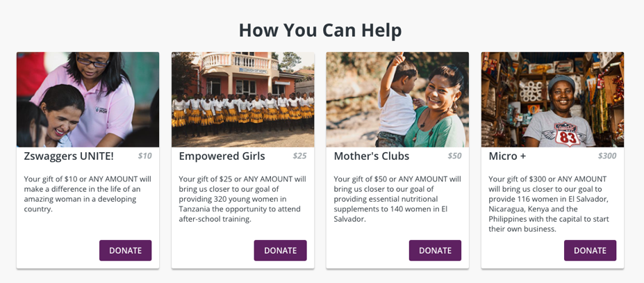Open the Micro + shopkeeper photo

(x=552, y=99)
